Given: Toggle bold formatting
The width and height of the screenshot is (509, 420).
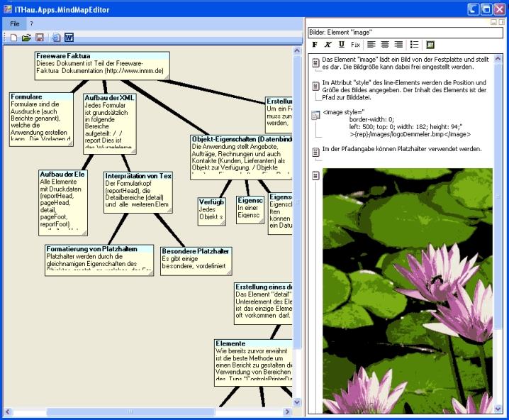Looking at the screenshot, I should click(x=315, y=45).
